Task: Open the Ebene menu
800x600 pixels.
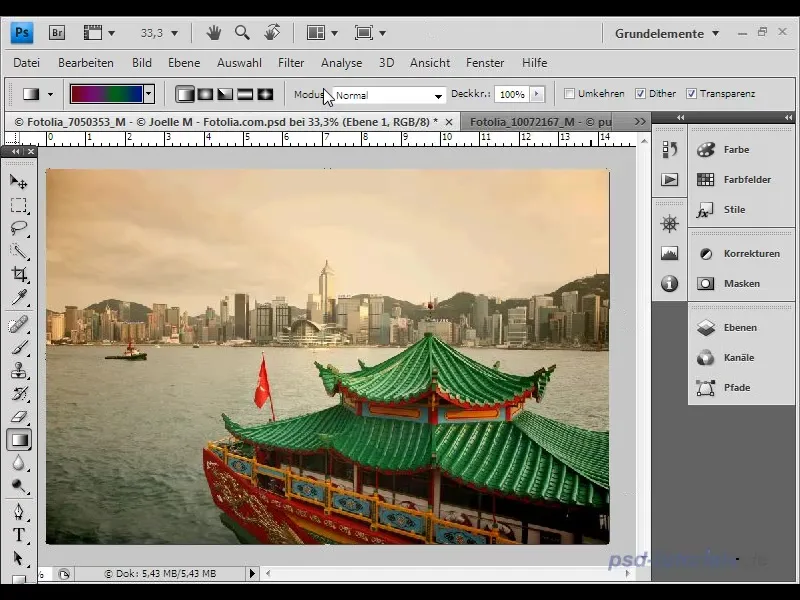Action: click(x=184, y=63)
